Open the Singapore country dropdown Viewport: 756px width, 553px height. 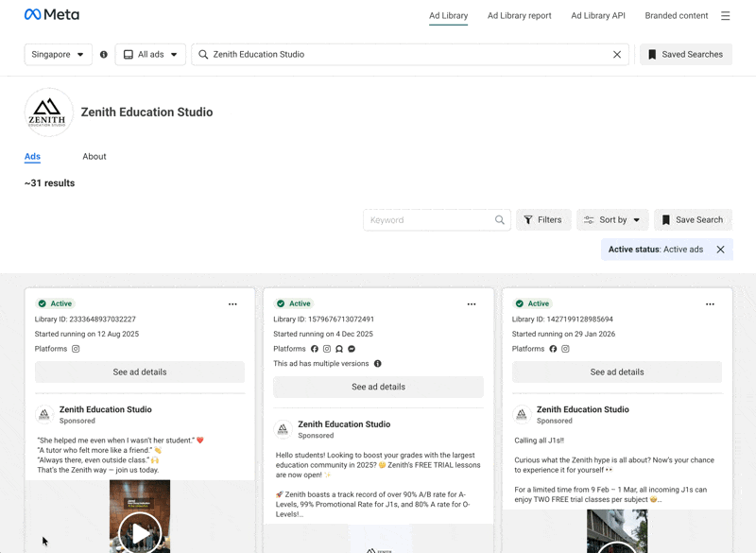pyautogui.click(x=58, y=55)
